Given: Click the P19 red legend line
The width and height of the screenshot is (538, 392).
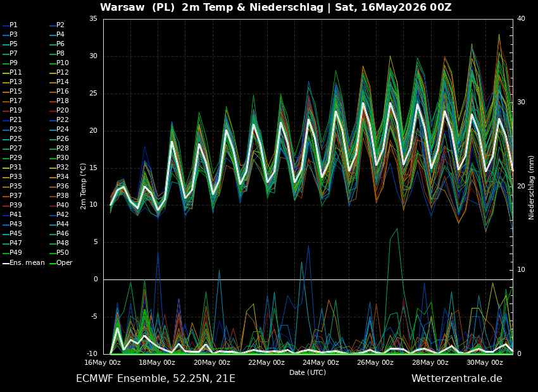Looking at the screenshot, I should (6, 111).
